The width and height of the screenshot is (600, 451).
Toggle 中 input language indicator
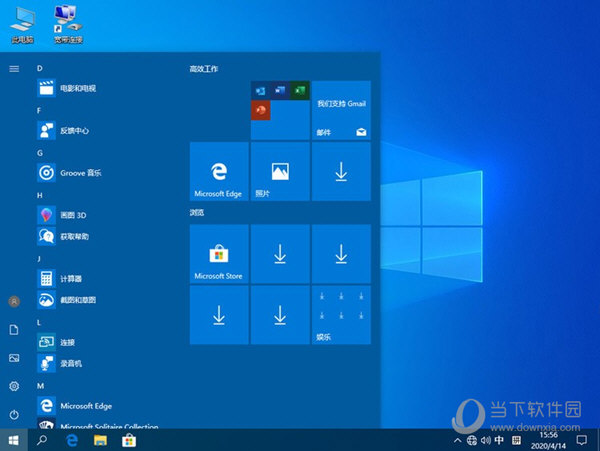[499, 440]
